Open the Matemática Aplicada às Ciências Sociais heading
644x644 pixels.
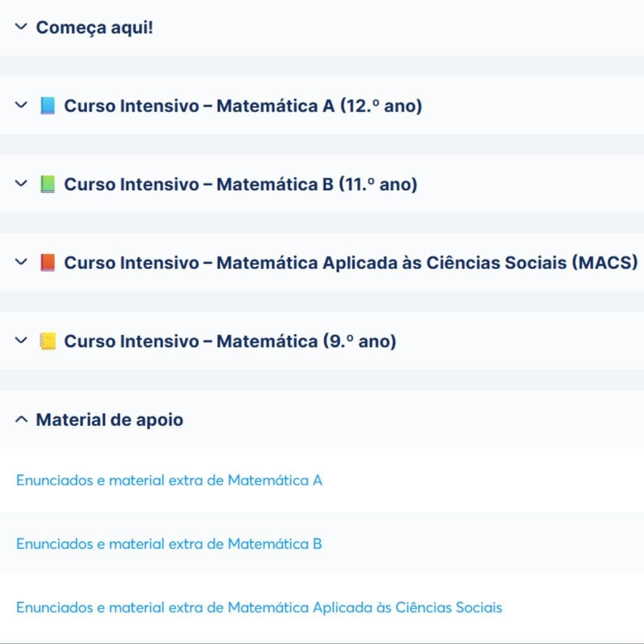(351, 262)
